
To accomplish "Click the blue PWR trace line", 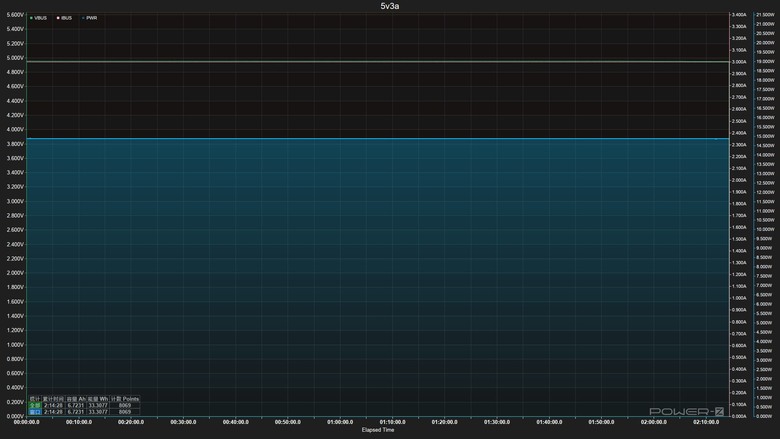I will 378,139.
